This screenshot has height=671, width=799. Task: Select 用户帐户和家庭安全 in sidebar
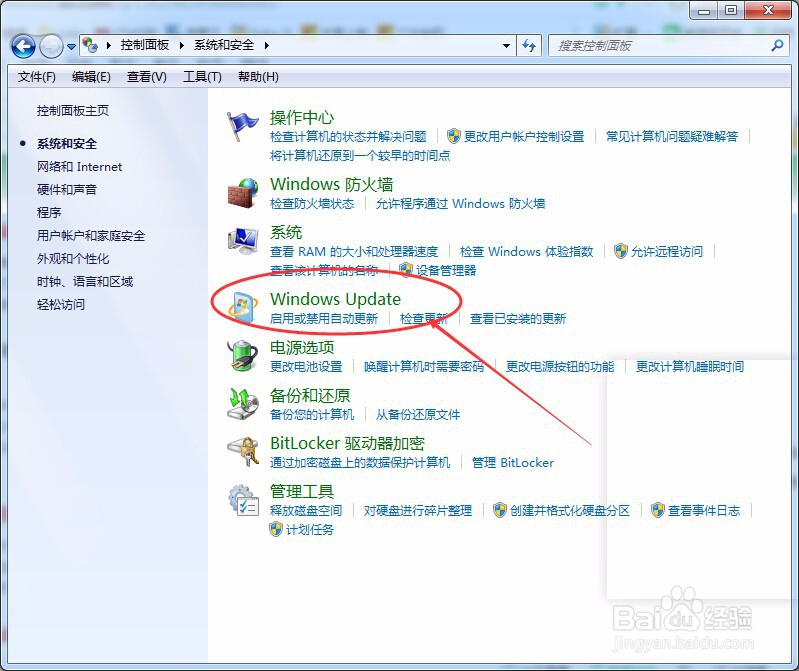pos(91,235)
